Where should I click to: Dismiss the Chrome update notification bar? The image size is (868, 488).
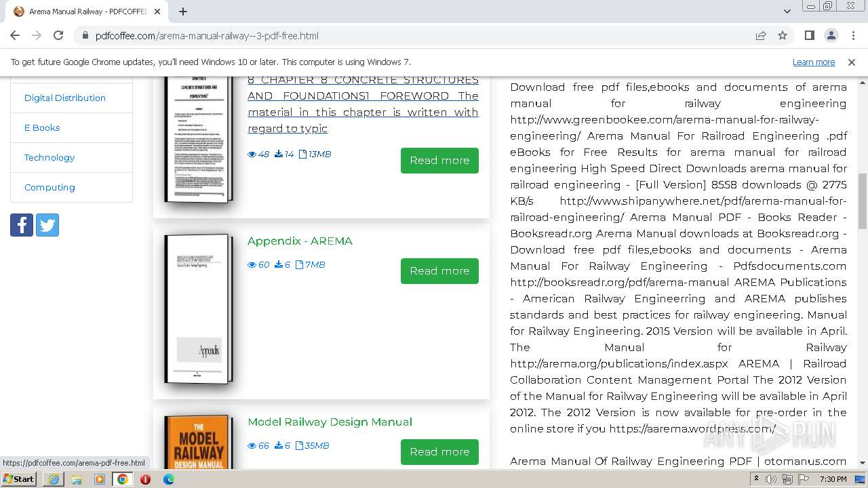tap(852, 62)
